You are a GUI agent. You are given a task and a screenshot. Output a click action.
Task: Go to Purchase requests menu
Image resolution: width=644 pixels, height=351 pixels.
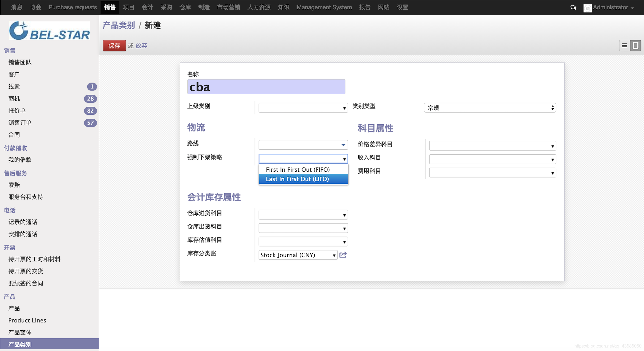(x=73, y=7)
